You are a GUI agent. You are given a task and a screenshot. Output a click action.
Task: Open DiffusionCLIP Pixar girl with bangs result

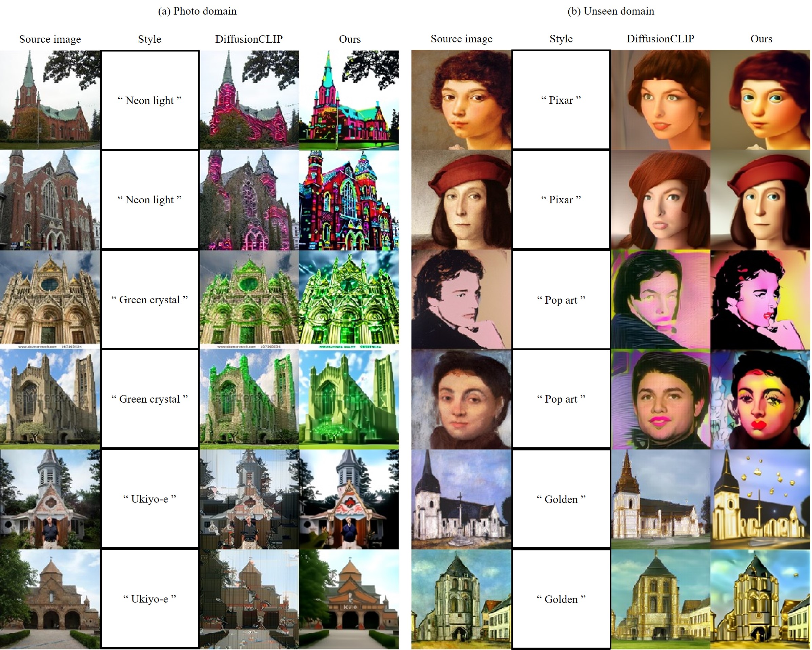(x=661, y=100)
